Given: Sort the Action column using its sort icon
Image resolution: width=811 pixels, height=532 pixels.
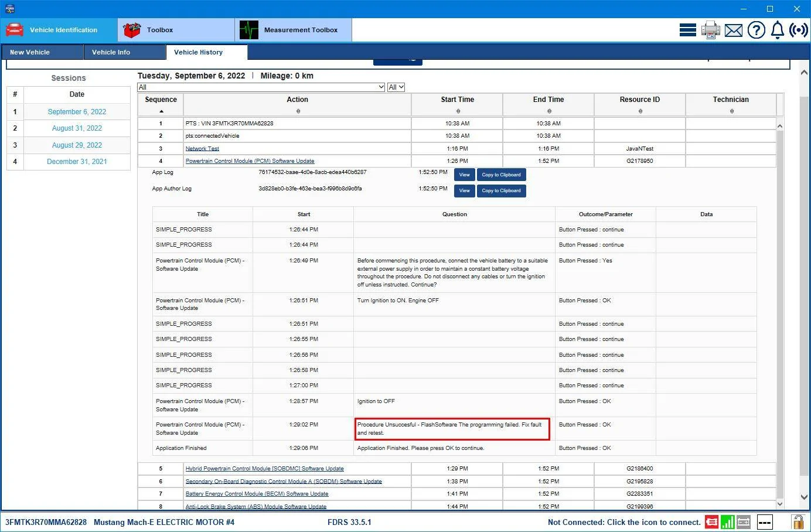Looking at the screenshot, I should tap(298, 111).
